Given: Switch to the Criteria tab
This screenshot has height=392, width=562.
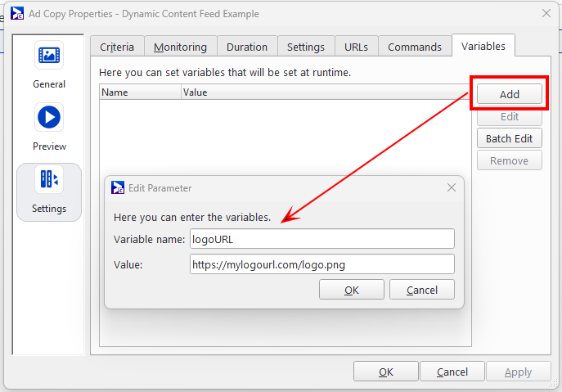Looking at the screenshot, I should (117, 47).
